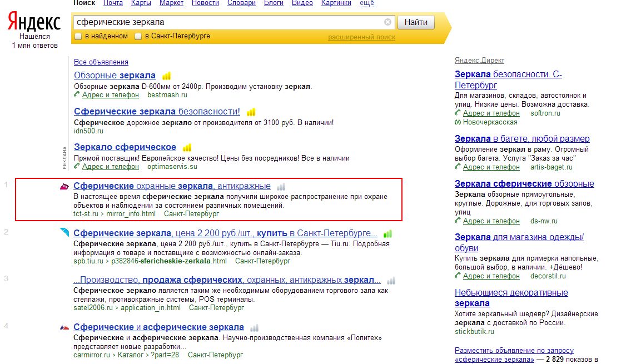The width and height of the screenshot is (636, 364).
Task: Click gray bar icon beside Сферические охранные зеркала
Action: (281, 187)
